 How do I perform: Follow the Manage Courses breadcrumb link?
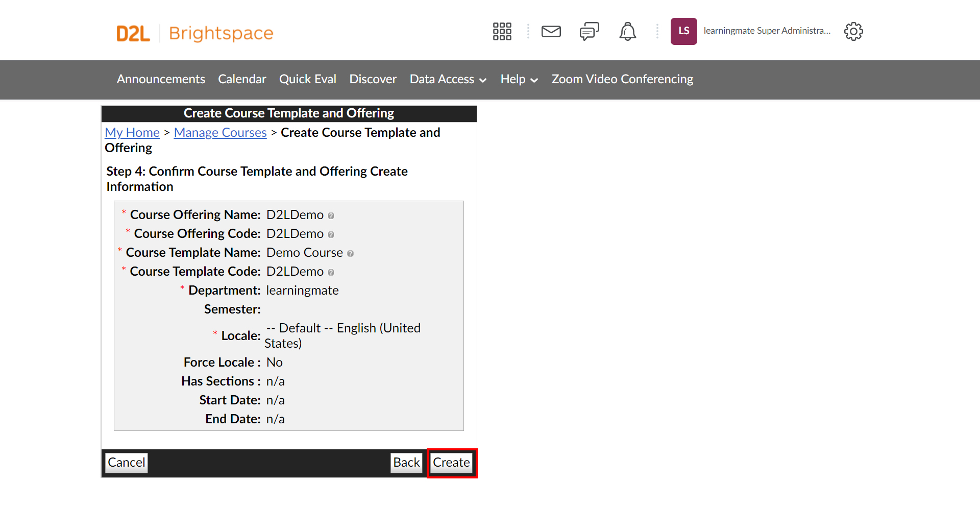(x=220, y=133)
